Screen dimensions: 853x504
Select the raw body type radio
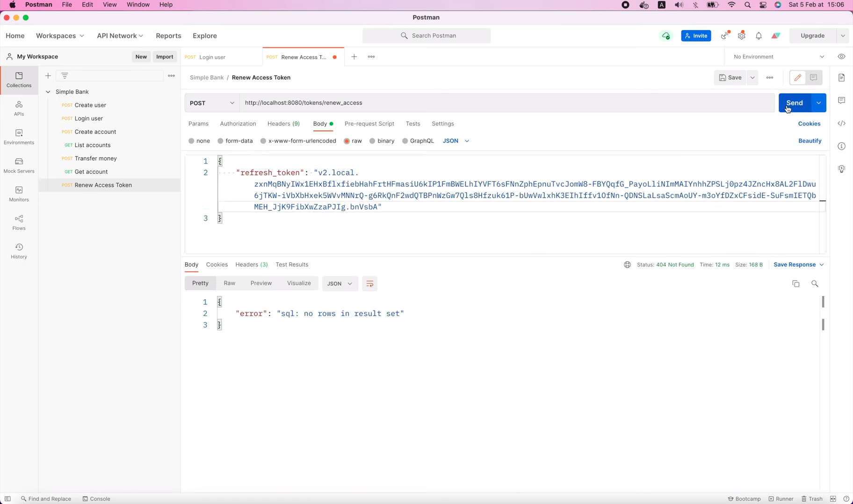pyautogui.click(x=347, y=141)
